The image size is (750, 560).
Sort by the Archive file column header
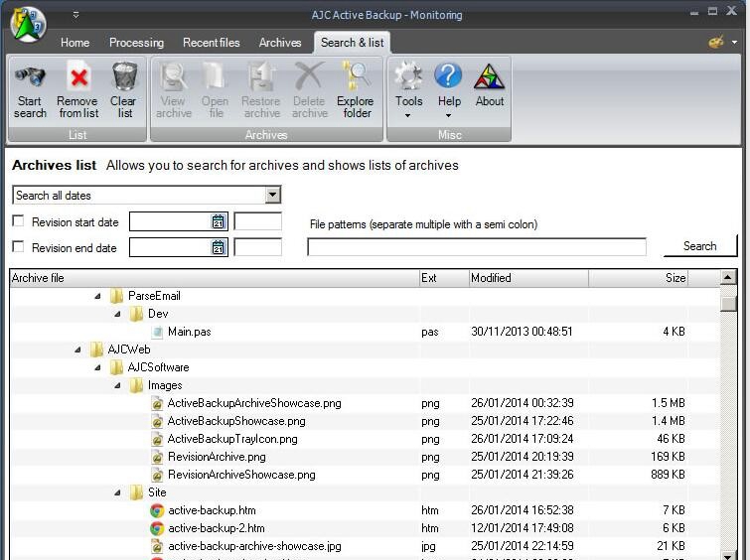point(215,278)
